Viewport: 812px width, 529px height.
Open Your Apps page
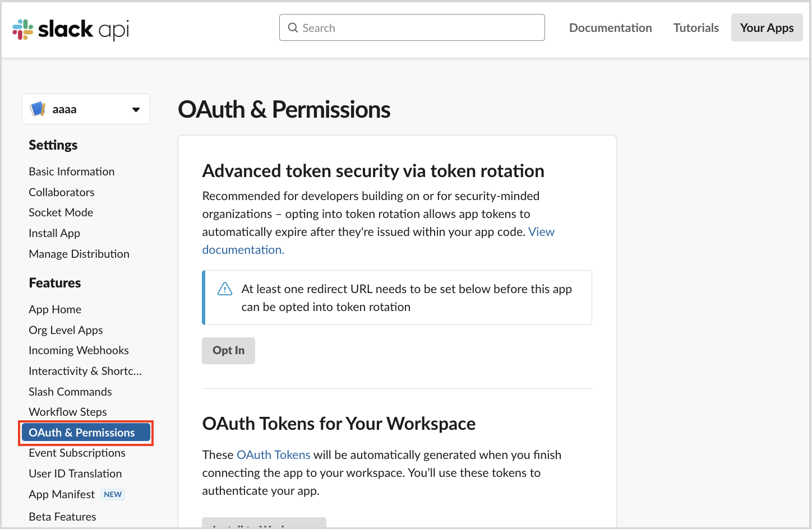(x=767, y=27)
